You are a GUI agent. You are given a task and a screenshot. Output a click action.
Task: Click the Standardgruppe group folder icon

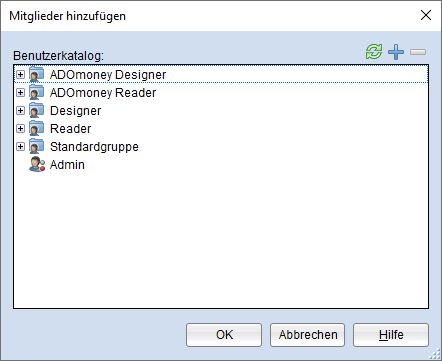pyautogui.click(x=36, y=146)
